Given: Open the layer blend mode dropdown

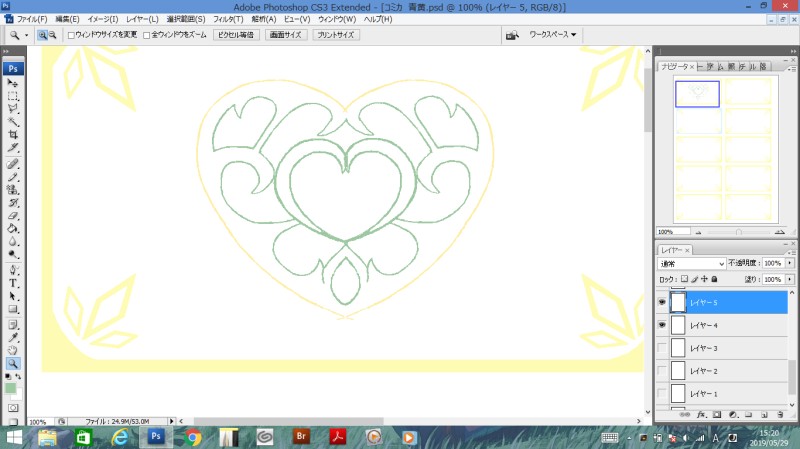Looking at the screenshot, I should (x=692, y=263).
